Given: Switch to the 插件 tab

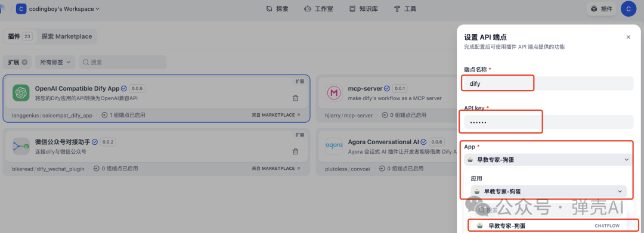Looking at the screenshot, I should [20, 36].
